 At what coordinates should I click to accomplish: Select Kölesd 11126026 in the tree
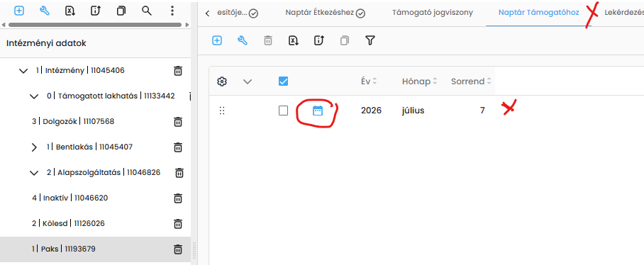[68, 224]
